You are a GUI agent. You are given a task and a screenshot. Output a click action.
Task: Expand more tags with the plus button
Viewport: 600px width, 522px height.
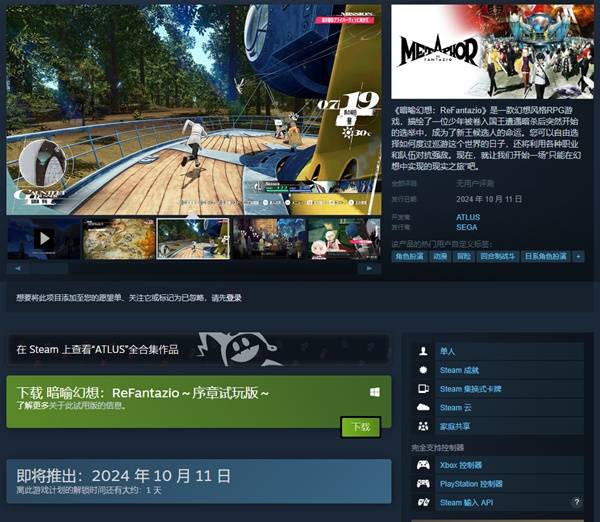579,256
